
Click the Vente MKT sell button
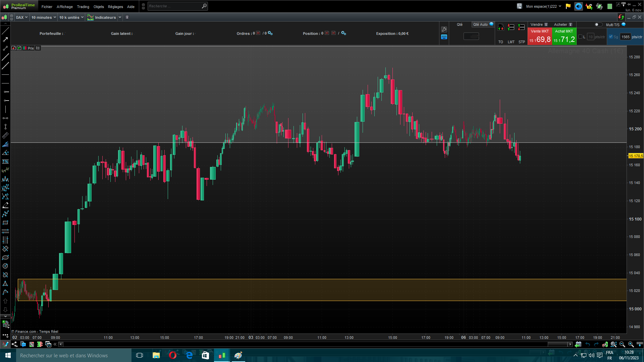(540, 36)
